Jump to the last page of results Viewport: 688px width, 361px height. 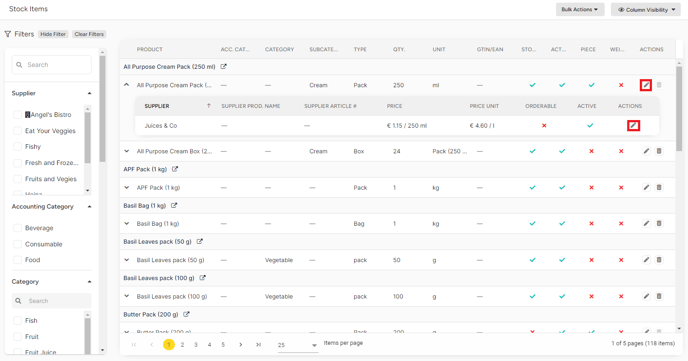(258, 345)
